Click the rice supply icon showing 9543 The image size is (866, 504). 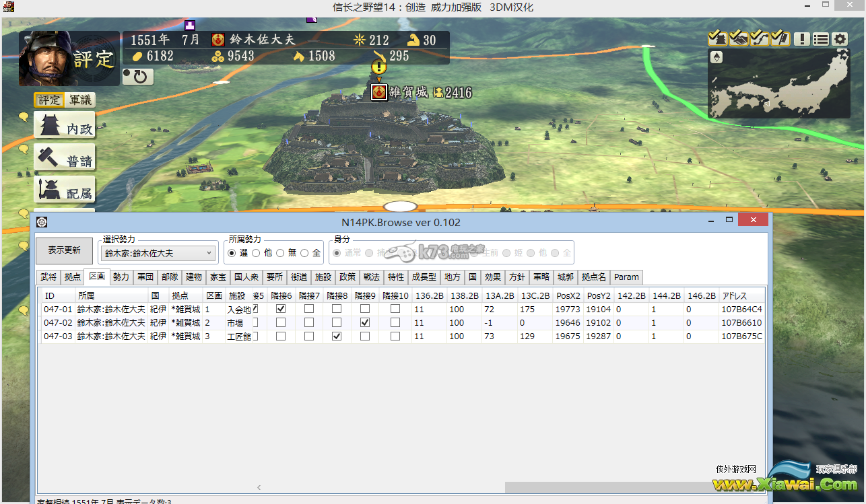point(218,57)
